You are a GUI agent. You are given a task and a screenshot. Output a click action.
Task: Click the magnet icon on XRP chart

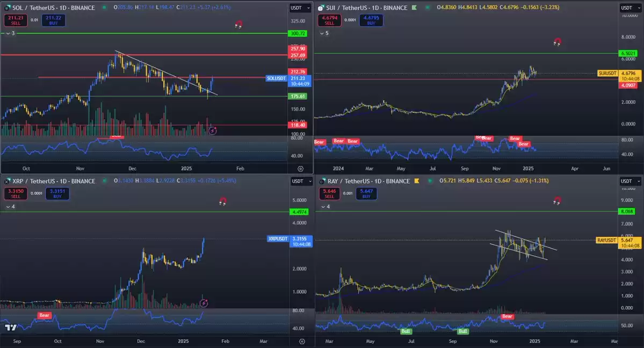pos(222,201)
